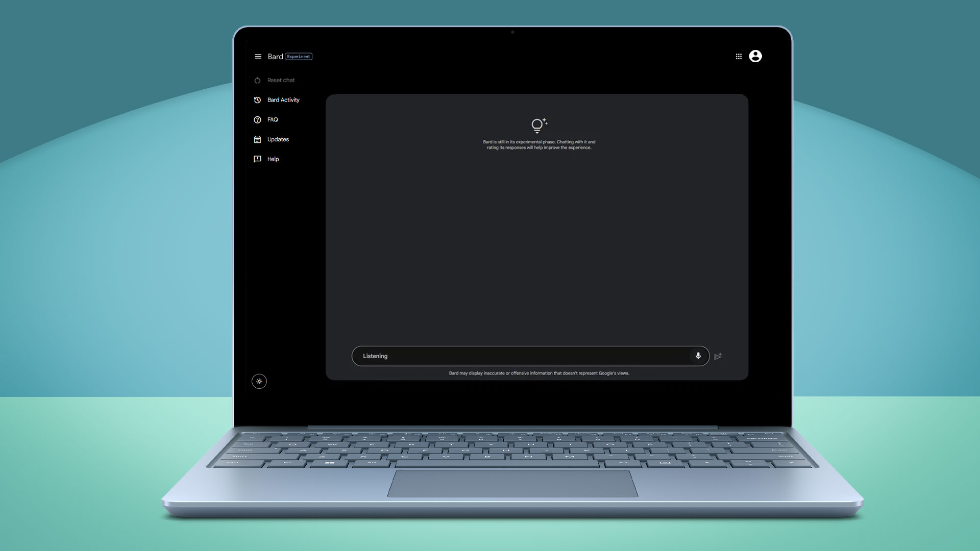Screen dimensions: 980x551
Task: Toggle the sidebar navigation menu
Action: coord(257,57)
